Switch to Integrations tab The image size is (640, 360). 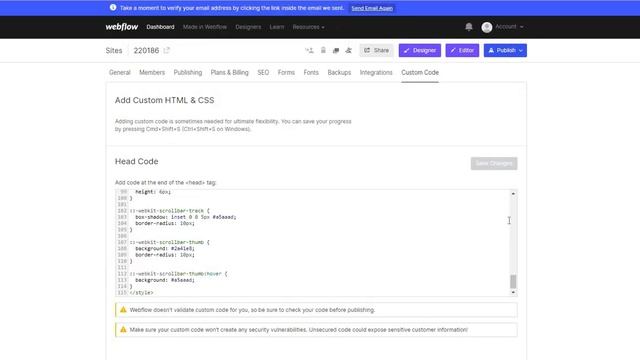(376, 72)
